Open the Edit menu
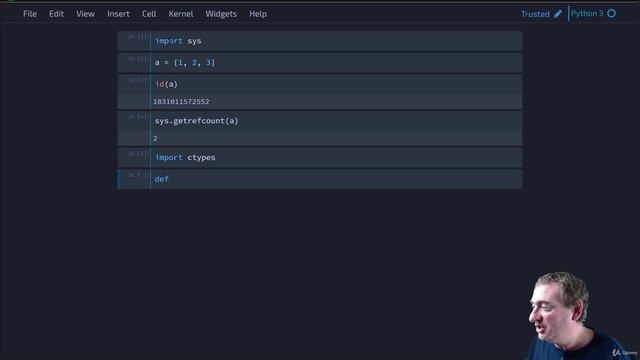Screen dimensions: 640x360 (x=56, y=14)
